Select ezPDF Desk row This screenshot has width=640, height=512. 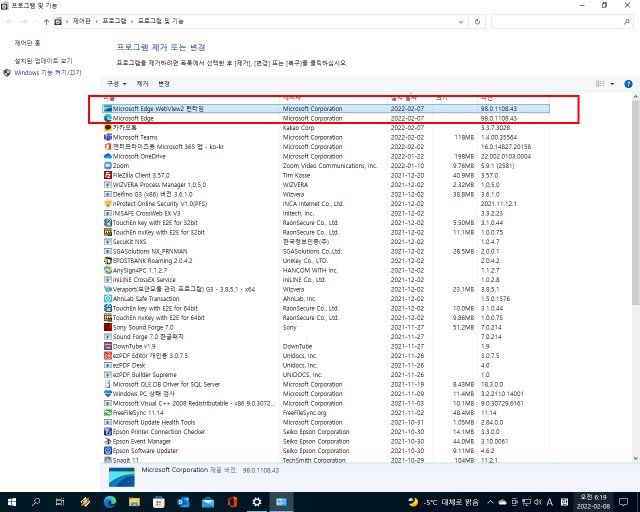pyautogui.click(x=326, y=365)
